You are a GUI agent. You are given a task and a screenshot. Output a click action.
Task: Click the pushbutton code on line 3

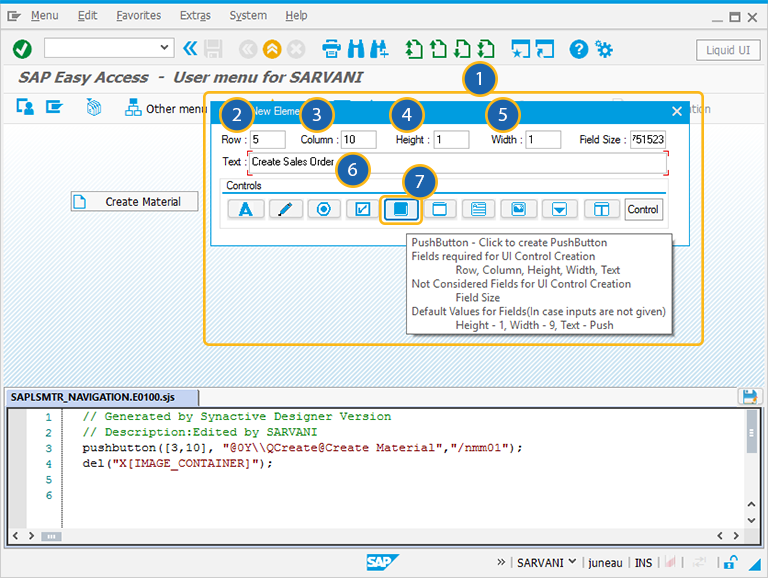coord(302,448)
